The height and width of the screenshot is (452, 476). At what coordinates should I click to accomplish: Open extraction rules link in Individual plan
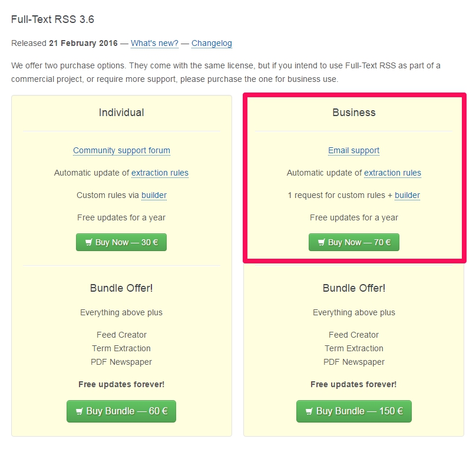(x=160, y=173)
